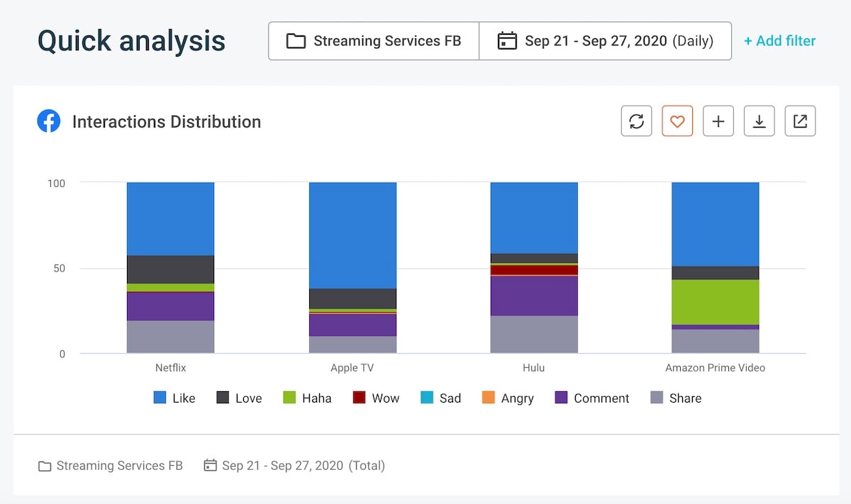Click the Quick analysis heading

coord(131,41)
